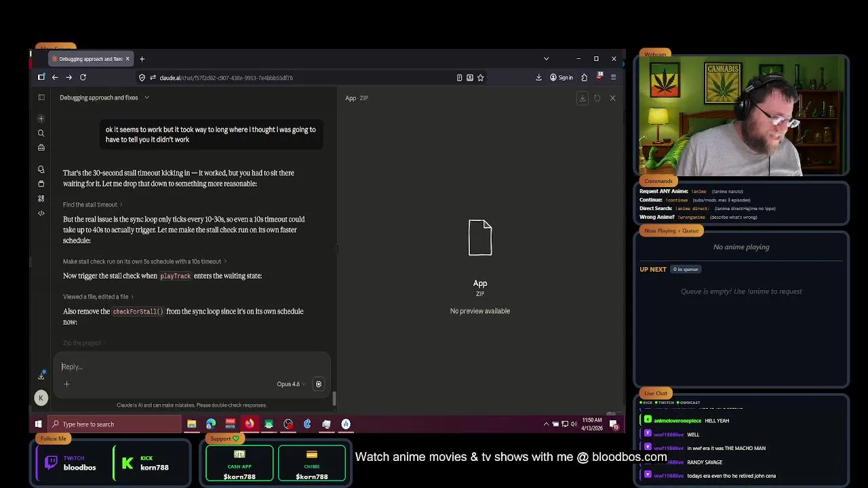
Task: Reload the claude.ai page
Action: (83, 77)
